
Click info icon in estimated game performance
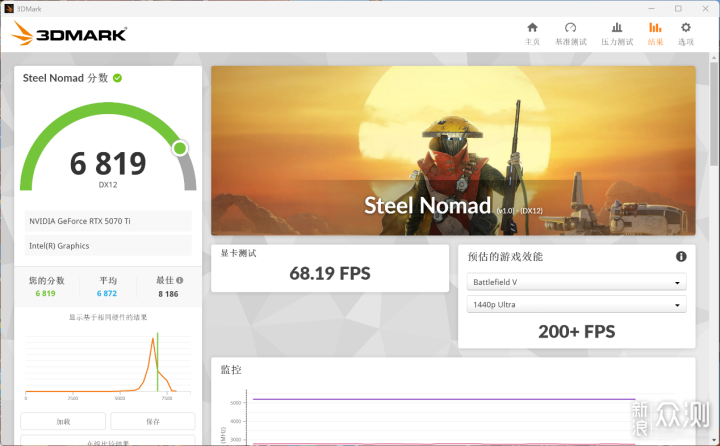(x=681, y=257)
